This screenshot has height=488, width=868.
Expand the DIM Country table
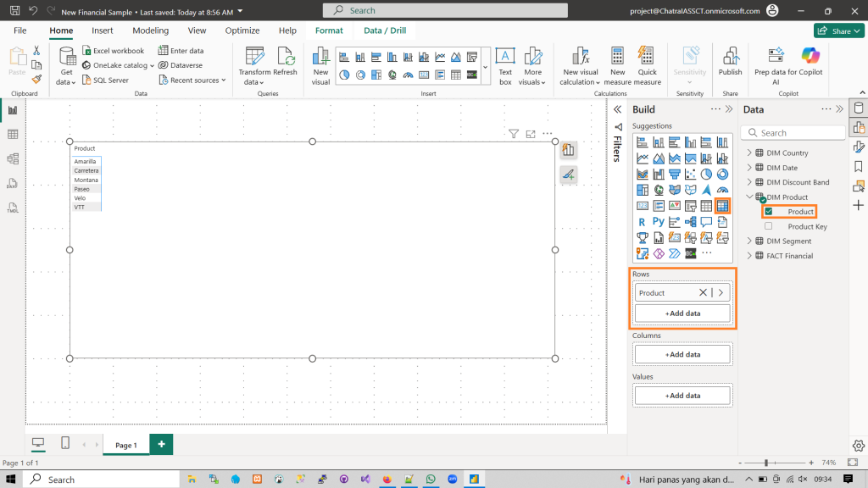tap(749, 153)
